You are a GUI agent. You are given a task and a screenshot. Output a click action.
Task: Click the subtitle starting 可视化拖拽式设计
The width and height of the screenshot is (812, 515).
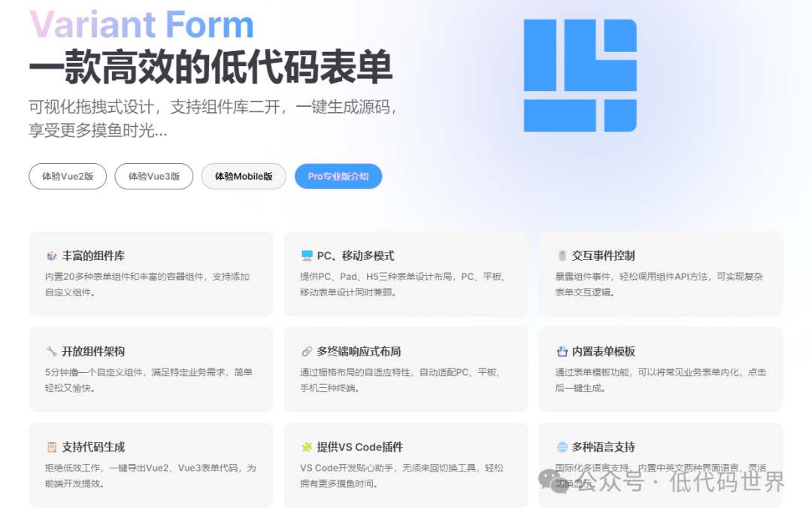pyautogui.click(x=212, y=119)
